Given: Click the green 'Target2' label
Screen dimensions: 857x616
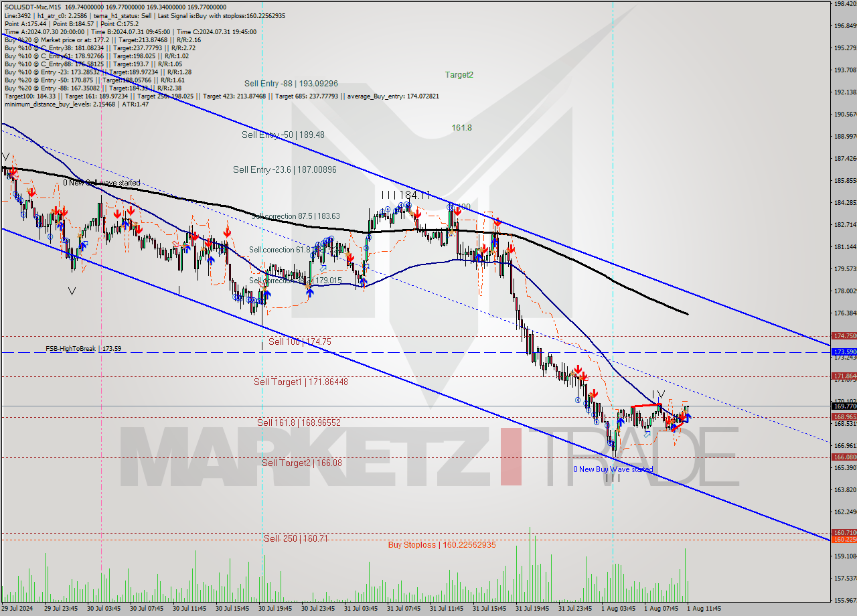Looking at the screenshot, I should tap(459, 75).
